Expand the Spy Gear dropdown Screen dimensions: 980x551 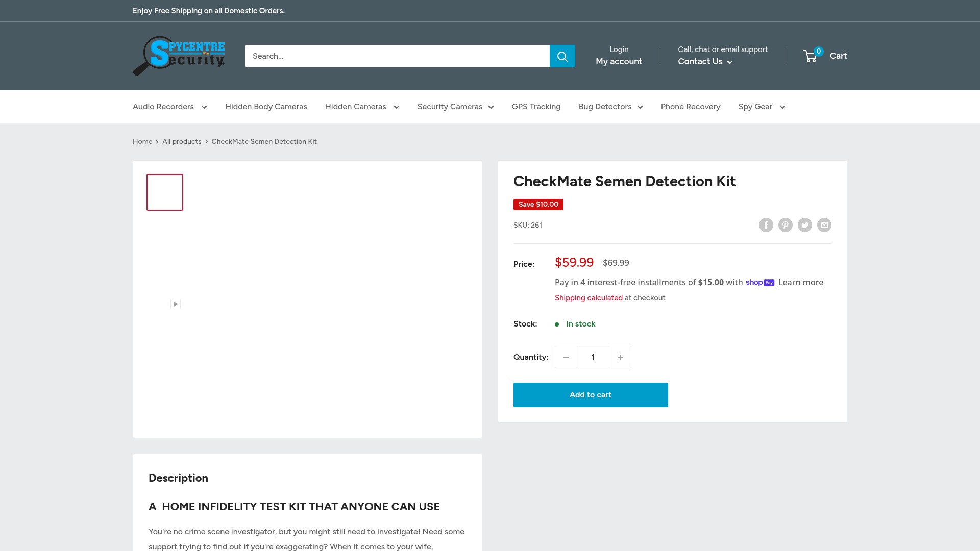coord(762,107)
